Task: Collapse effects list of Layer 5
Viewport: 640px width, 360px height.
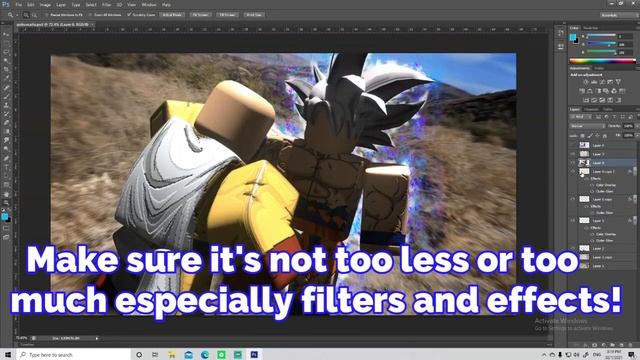Action: (x=635, y=220)
